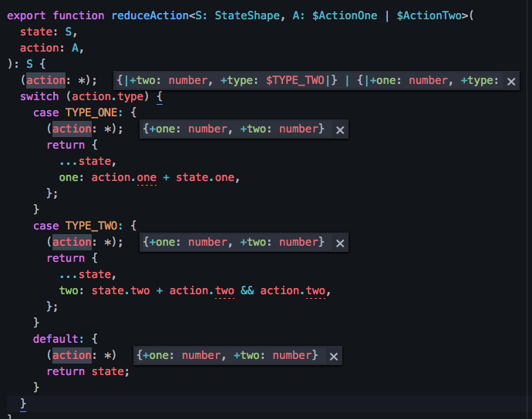Image resolution: width=532 pixels, height=419 pixels.
Task: Close the $TYPE_TWO union type tooltip
Action: (511, 82)
